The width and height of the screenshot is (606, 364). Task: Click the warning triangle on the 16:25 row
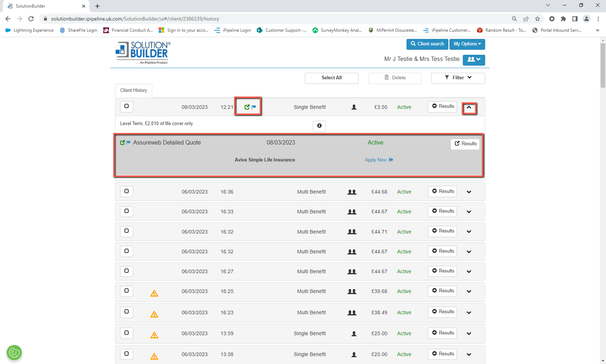[154, 293]
